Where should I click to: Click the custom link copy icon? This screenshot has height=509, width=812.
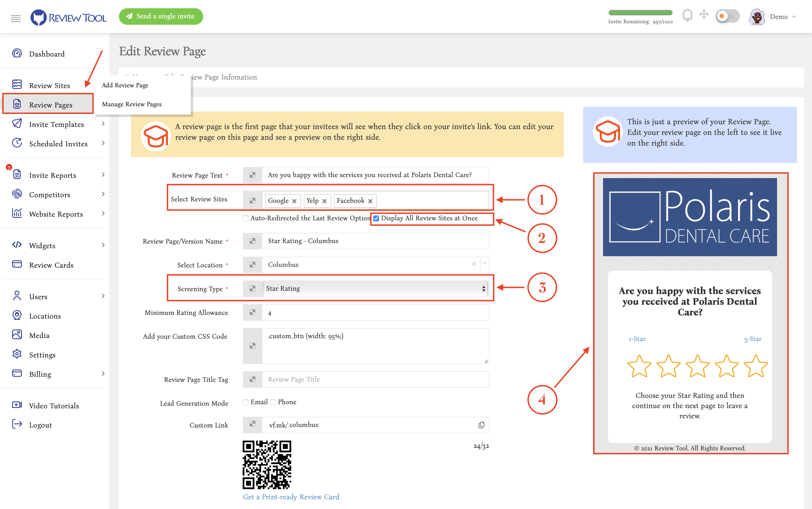(x=481, y=425)
